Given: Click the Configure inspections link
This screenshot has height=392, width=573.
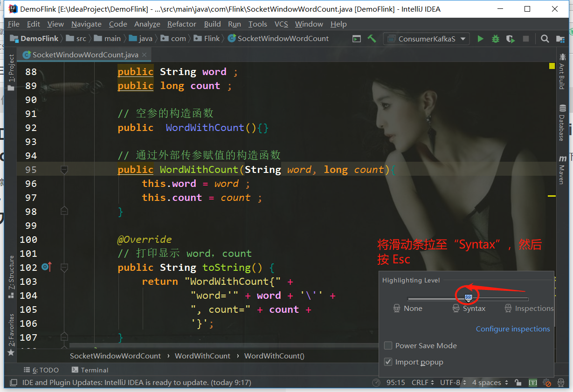Looking at the screenshot, I should pos(513,329).
